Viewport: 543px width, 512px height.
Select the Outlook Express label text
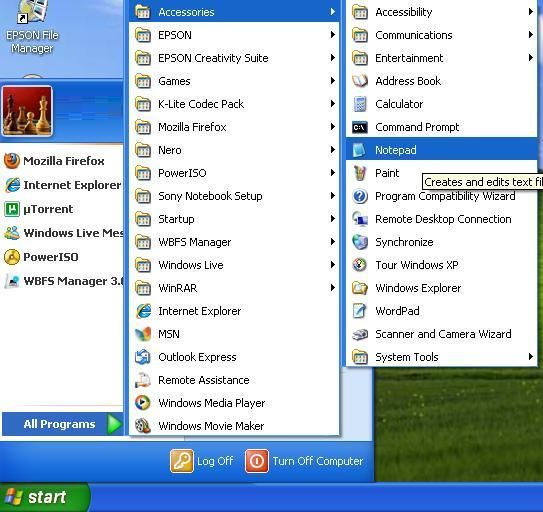197,357
